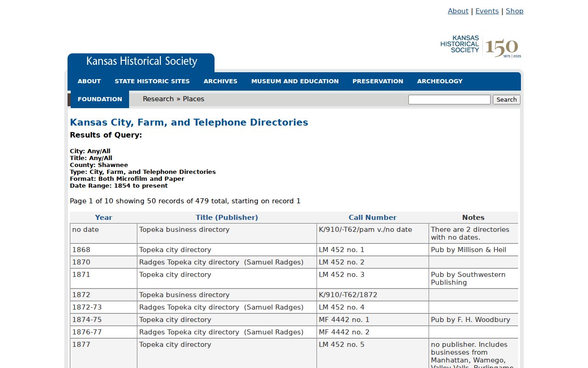Open the ARCHEOLOGY menu item
The image size is (588, 368).
pos(440,81)
